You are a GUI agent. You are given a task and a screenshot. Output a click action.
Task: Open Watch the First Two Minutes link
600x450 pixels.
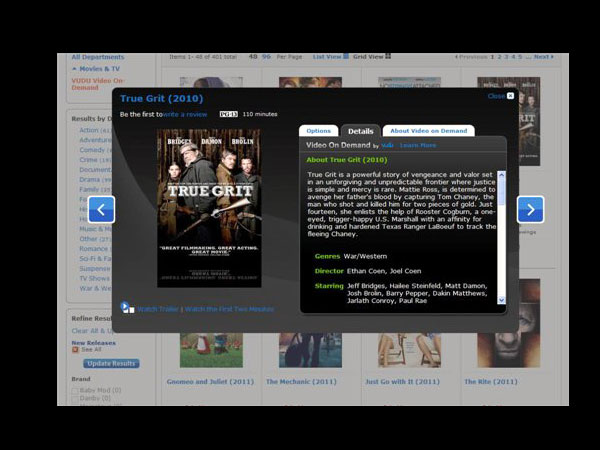click(x=229, y=309)
